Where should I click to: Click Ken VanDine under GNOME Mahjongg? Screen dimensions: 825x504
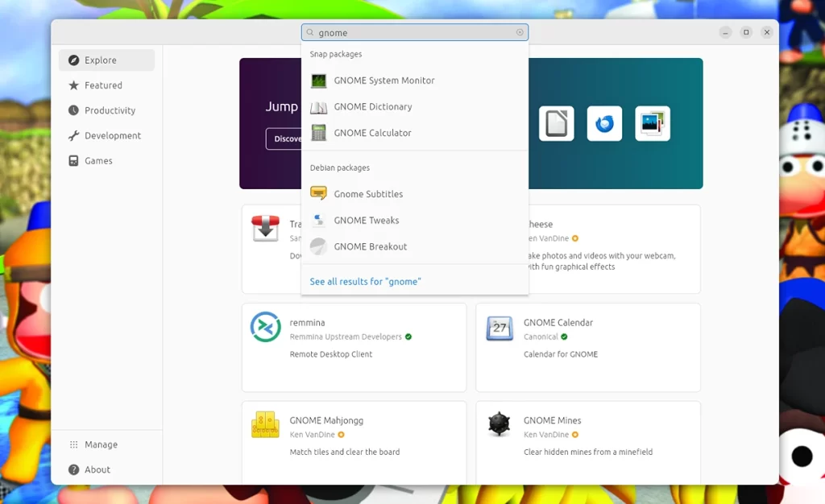(x=312, y=435)
